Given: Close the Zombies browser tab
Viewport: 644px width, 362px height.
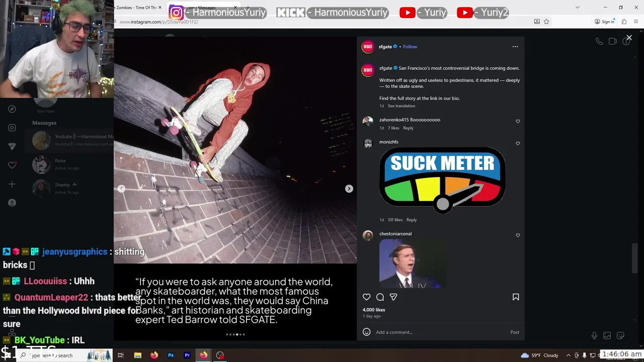Looking at the screenshot, I should (x=160, y=8).
